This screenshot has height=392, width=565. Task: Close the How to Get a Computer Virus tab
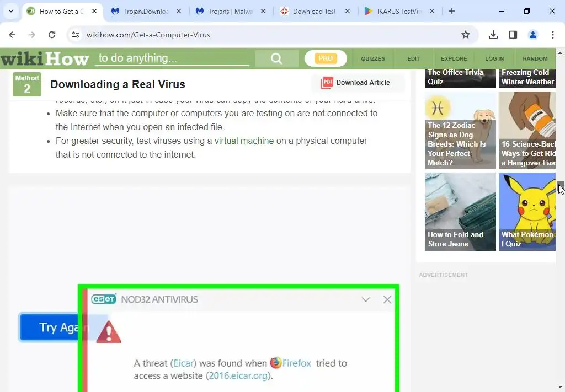tap(94, 11)
